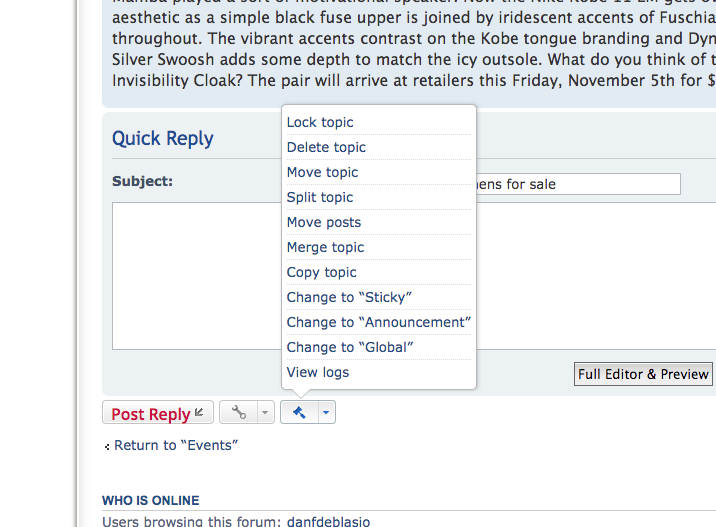
Task: Change topic to "Announcement"
Action: click(x=378, y=322)
